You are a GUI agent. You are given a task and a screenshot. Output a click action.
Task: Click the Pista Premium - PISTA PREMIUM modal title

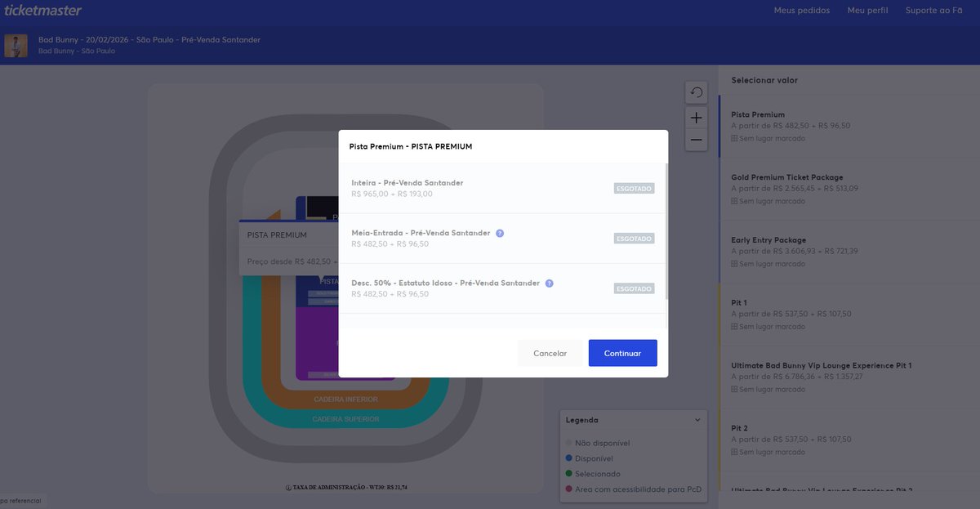(x=411, y=147)
